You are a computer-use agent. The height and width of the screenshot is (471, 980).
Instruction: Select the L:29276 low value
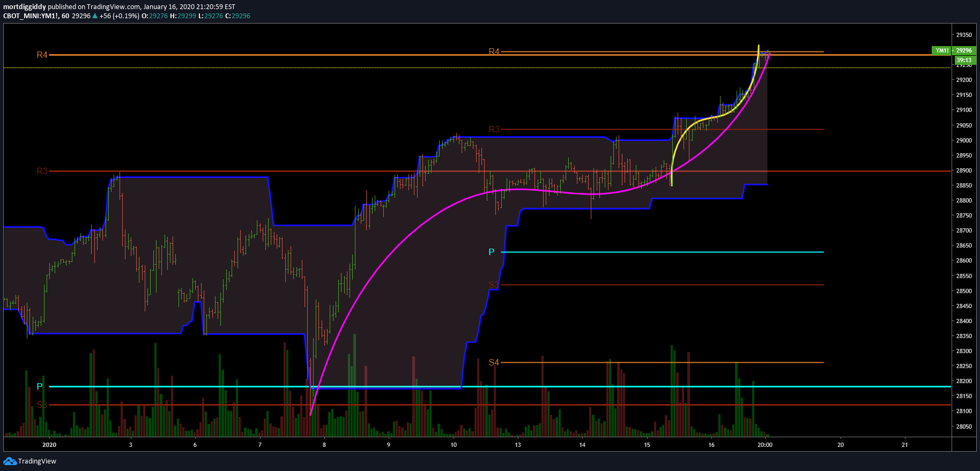(211, 16)
